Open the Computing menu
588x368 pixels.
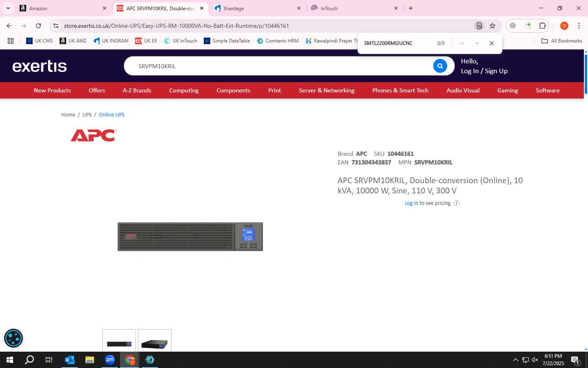click(184, 90)
